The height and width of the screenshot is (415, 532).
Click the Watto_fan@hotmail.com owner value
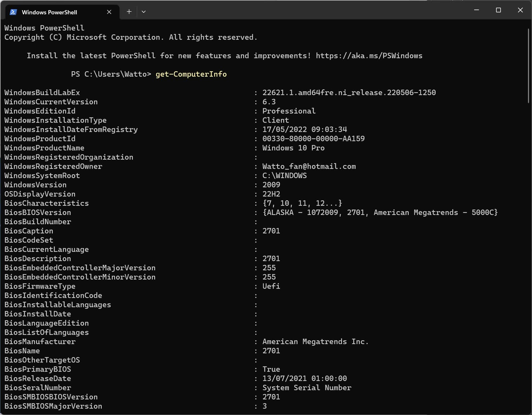[x=309, y=167]
